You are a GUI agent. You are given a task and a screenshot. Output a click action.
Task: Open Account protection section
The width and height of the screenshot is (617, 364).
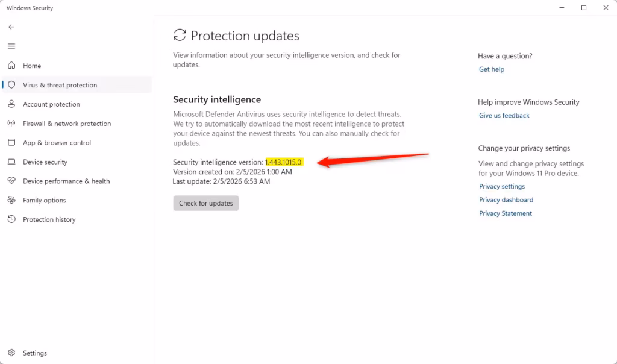pos(51,104)
